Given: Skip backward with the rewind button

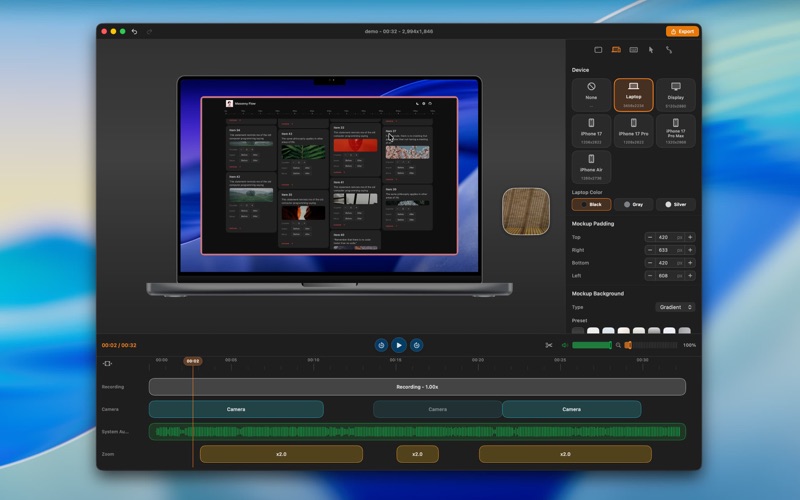Looking at the screenshot, I should 381,345.
